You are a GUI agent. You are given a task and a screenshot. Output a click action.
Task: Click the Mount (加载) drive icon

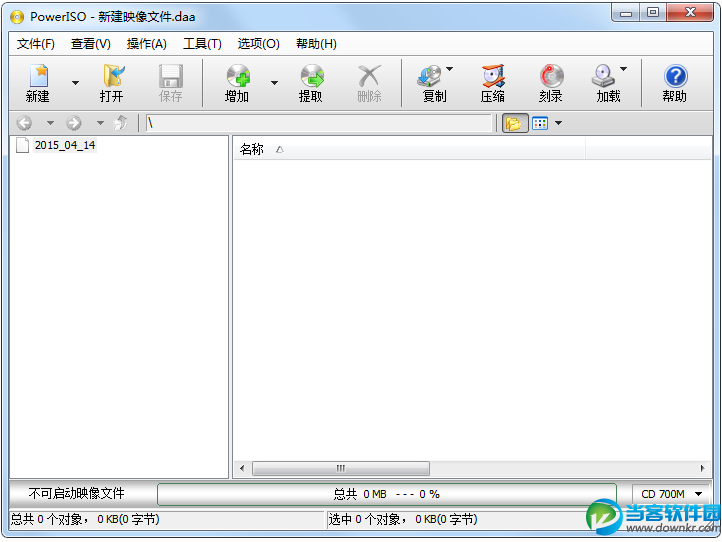coord(603,76)
